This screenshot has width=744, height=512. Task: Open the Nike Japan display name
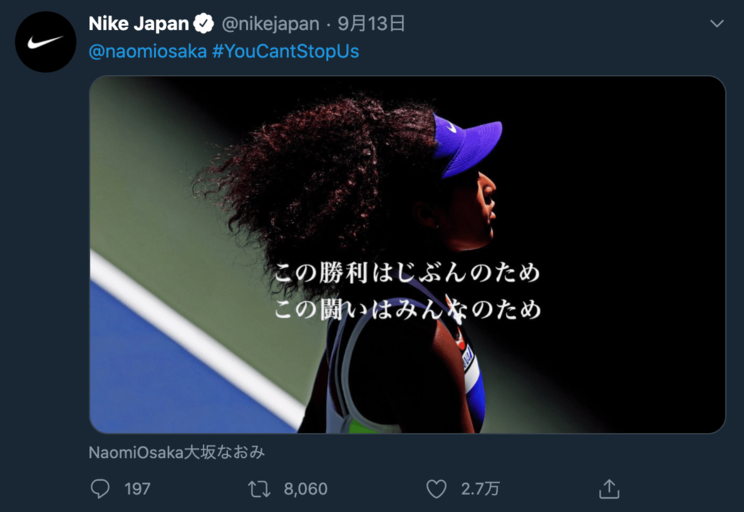pyautogui.click(x=139, y=23)
